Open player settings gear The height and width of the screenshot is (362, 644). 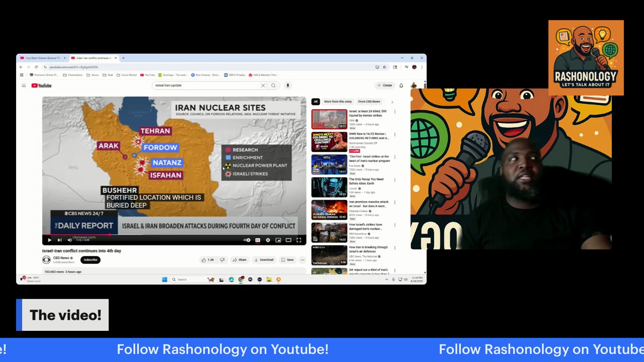(268, 240)
